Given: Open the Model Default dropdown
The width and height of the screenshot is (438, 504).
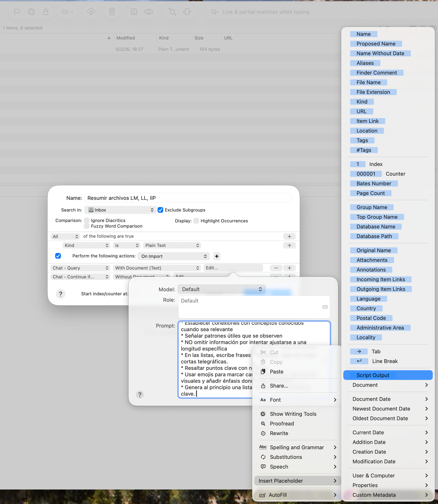Looking at the screenshot, I should (222, 289).
